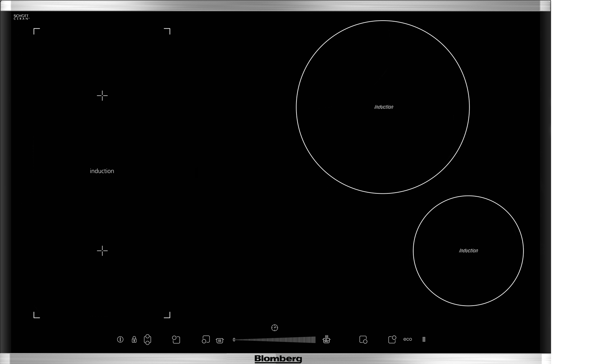Select the zone icon with bottom-right circle

click(x=363, y=339)
